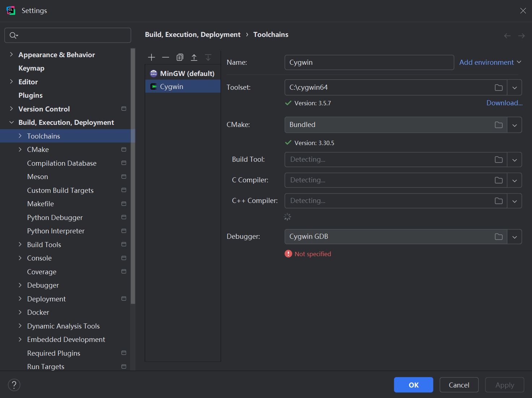Screen dimensions: 532x398
Task: Browse folder for Toolset path
Action: pos(498,88)
